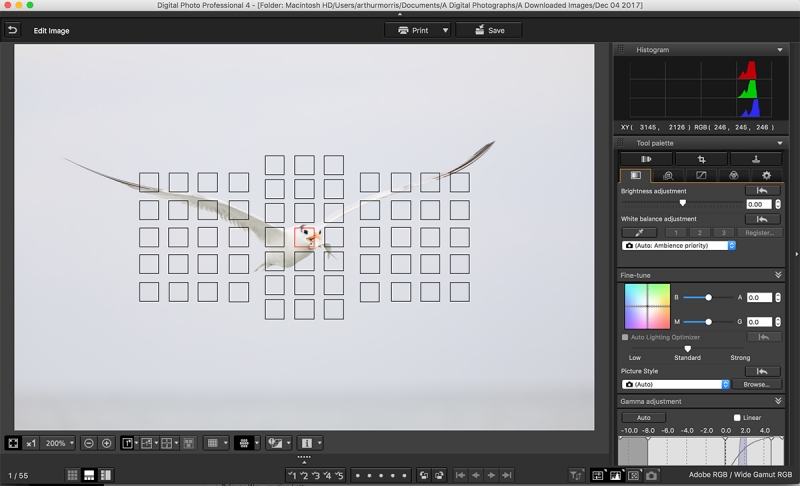800x486 pixels.
Task: Click the rotate right icon
Action: tap(439, 475)
